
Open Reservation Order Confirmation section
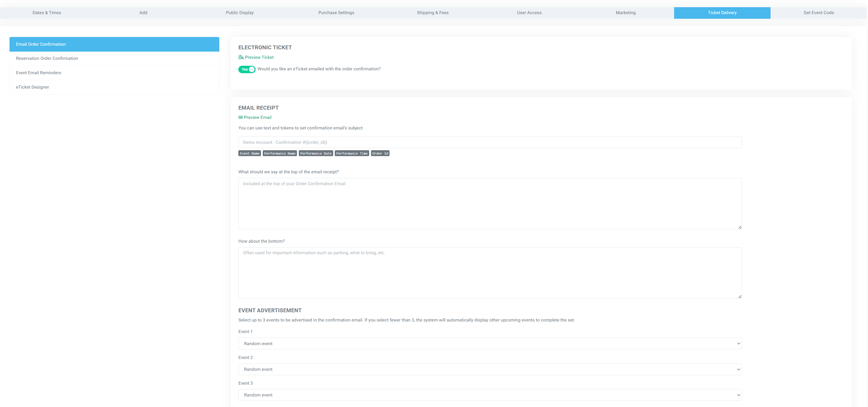(x=47, y=59)
